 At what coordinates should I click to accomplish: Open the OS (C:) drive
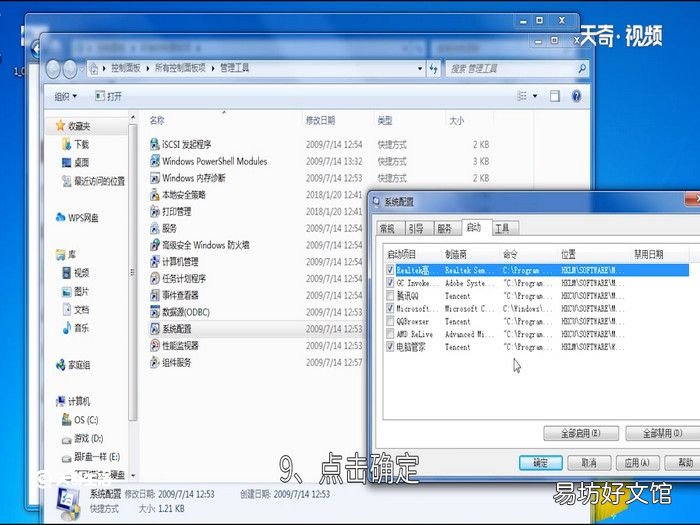point(80,420)
